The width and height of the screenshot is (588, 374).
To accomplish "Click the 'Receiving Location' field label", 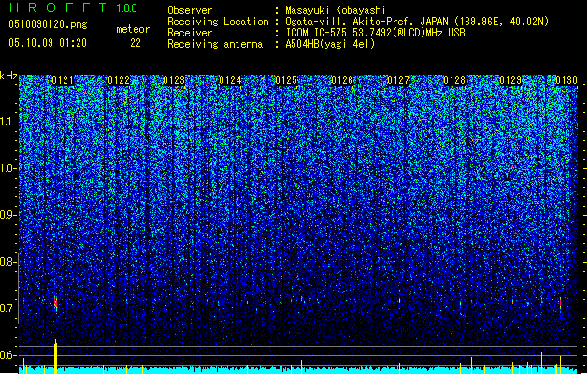I will click(218, 22).
